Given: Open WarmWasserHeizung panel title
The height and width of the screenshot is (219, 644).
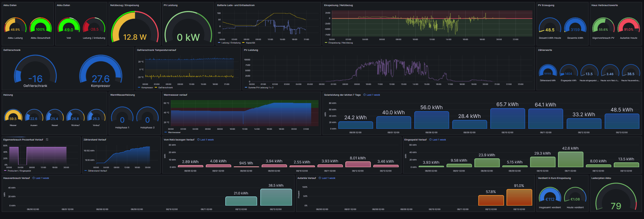Looking at the screenshot, I should point(122,95).
